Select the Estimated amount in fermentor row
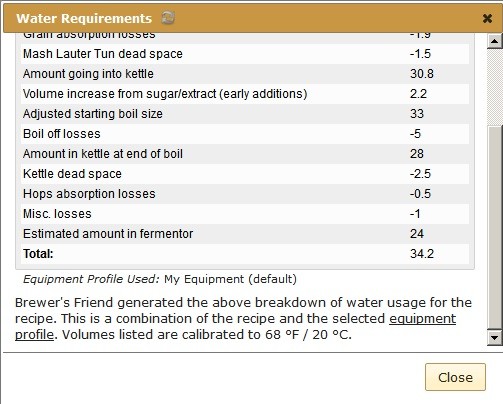 coord(245,234)
